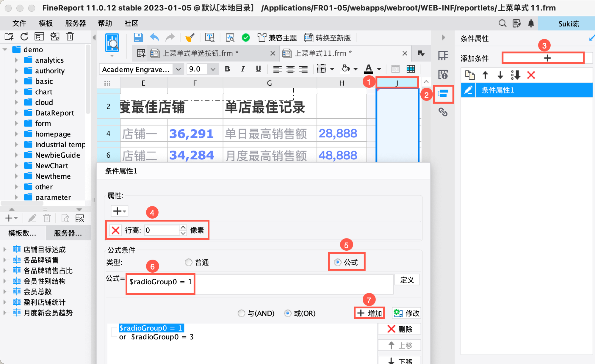Select the 普通 type radio button
Screen dimensions: 595x364
pos(189,262)
